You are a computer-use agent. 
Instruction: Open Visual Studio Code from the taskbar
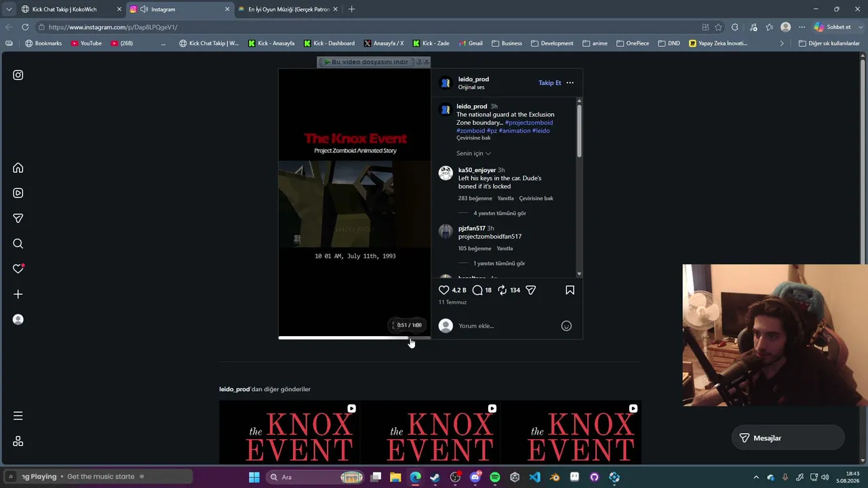[x=535, y=477]
